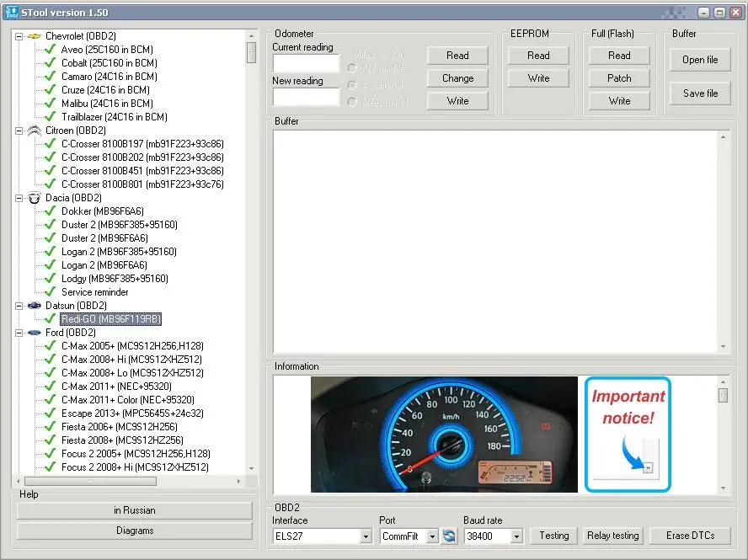Click the Datsun brand logo icon
This screenshot has width=748, height=560.
pos(34,306)
